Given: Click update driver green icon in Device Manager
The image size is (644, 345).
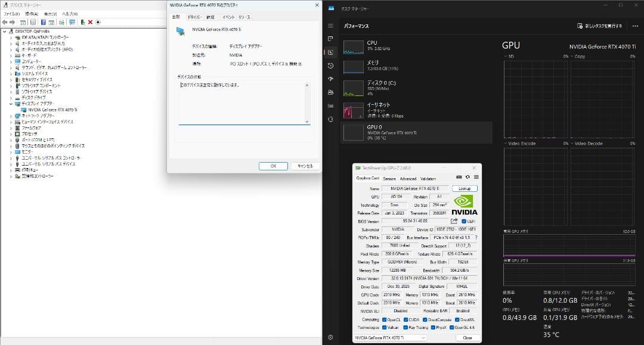Looking at the screenshot, I should coord(82,22).
